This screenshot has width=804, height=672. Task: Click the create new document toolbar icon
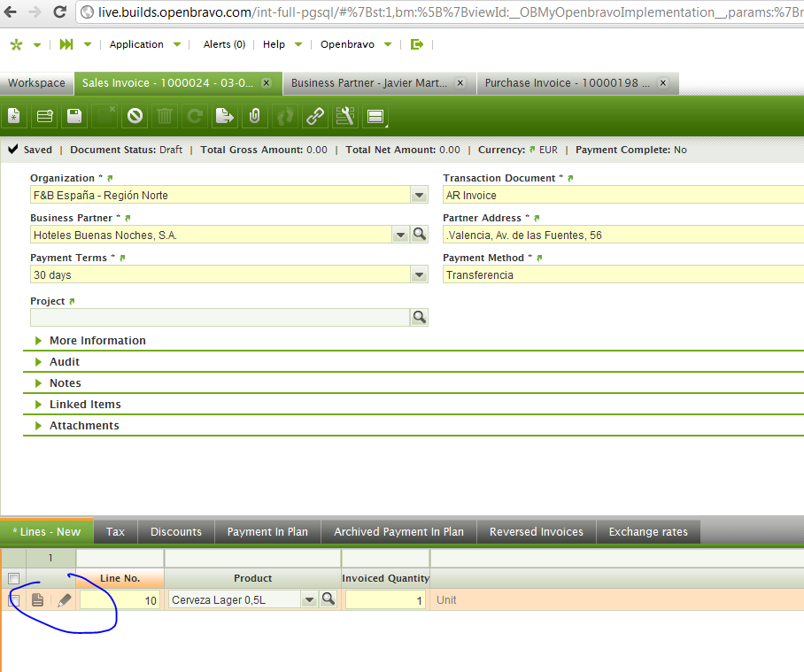14,116
